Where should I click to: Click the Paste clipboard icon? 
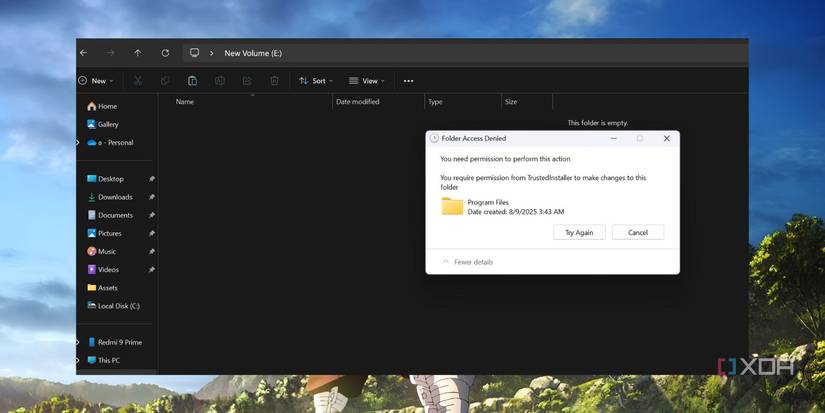(193, 80)
